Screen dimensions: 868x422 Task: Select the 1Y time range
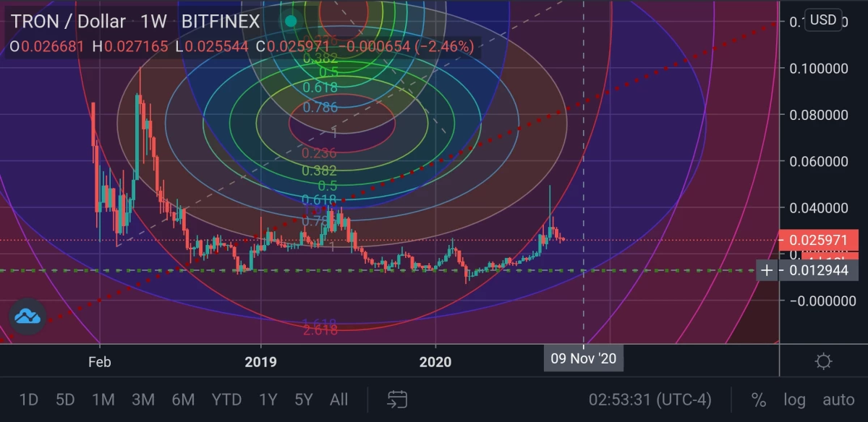pos(268,399)
